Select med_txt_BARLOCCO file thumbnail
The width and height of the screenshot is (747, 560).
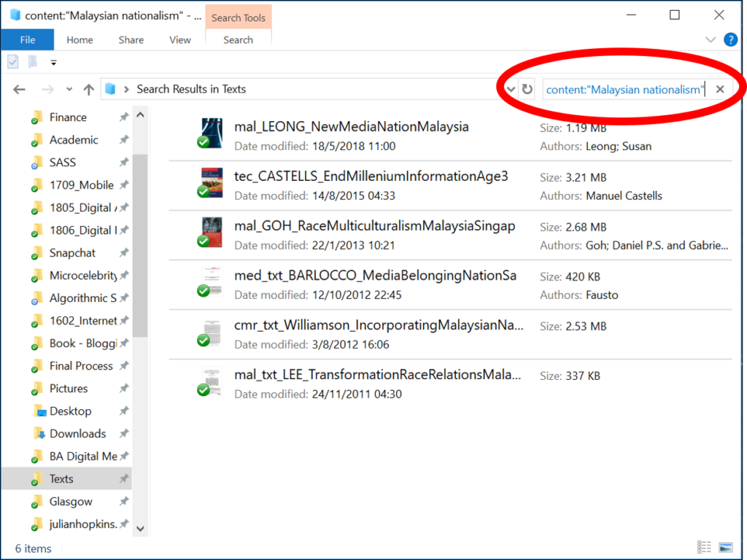[212, 281]
